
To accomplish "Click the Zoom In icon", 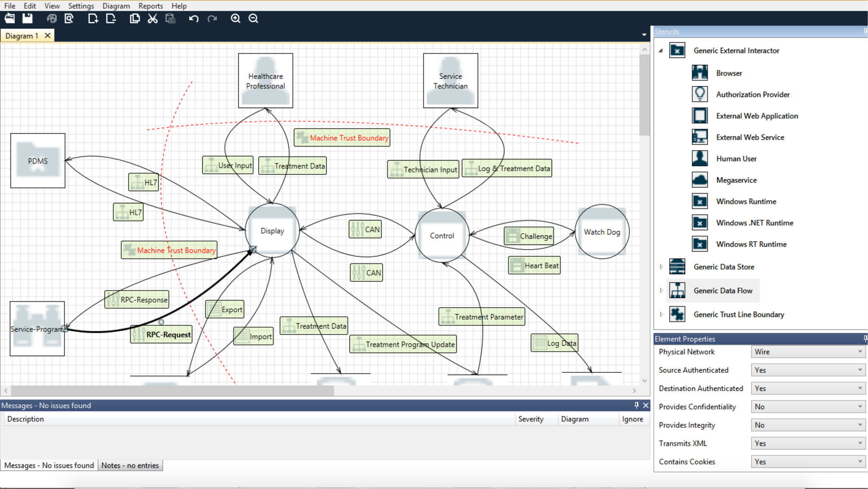I will pyautogui.click(x=236, y=19).
